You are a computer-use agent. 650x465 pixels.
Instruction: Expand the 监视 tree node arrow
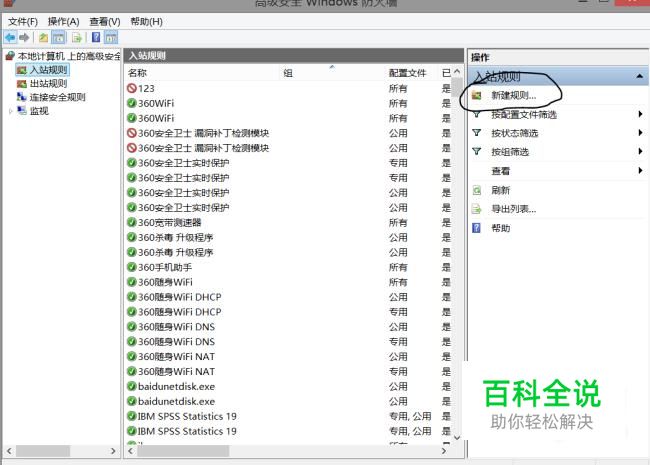click(x=10, y=111)
